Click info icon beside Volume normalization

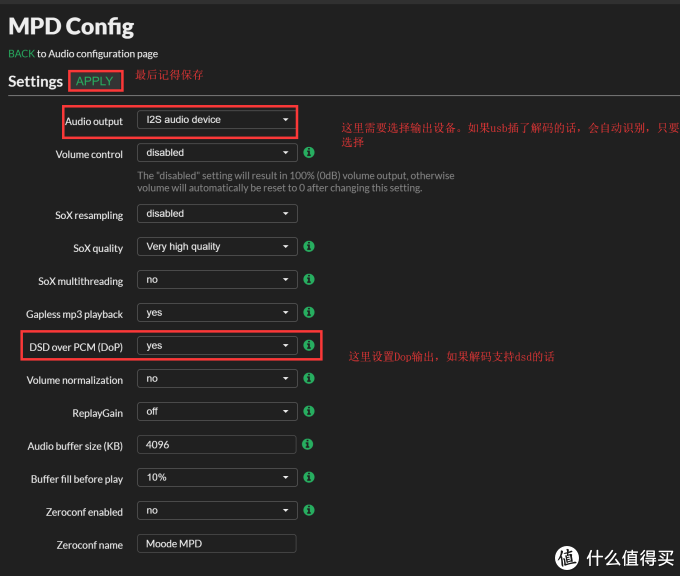pos(309,379)
